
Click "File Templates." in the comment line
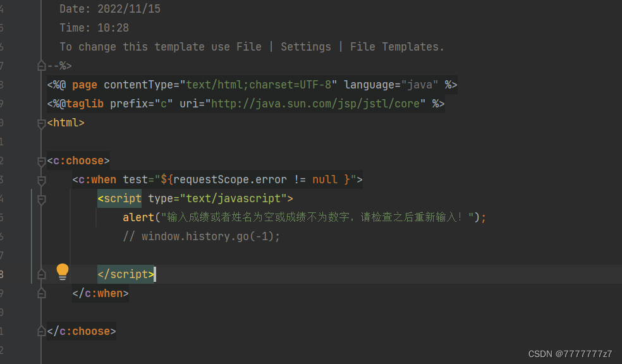pyautogui.click(x=397, y=47)
